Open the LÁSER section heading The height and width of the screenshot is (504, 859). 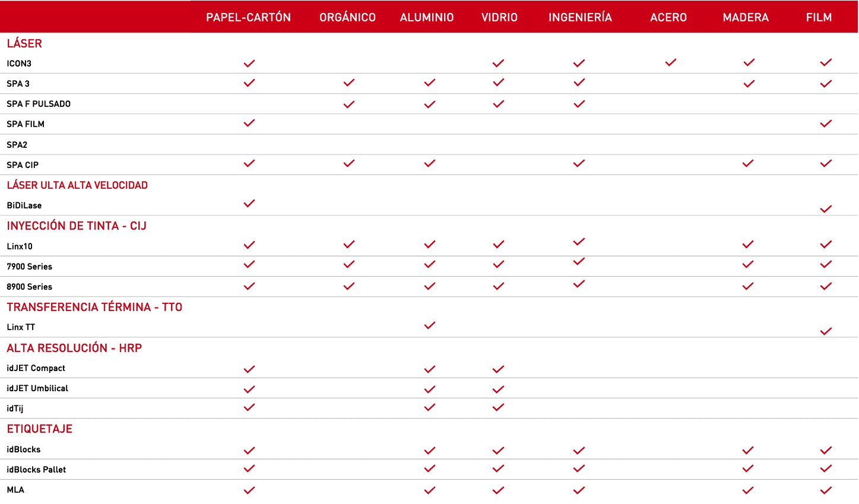(24, 43)
